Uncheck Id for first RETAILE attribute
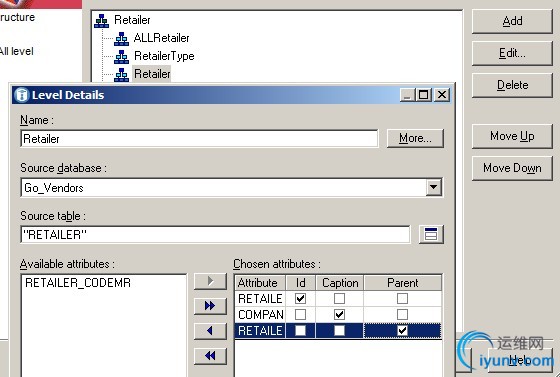Screen dimensions: 560x377 (300, 298)
